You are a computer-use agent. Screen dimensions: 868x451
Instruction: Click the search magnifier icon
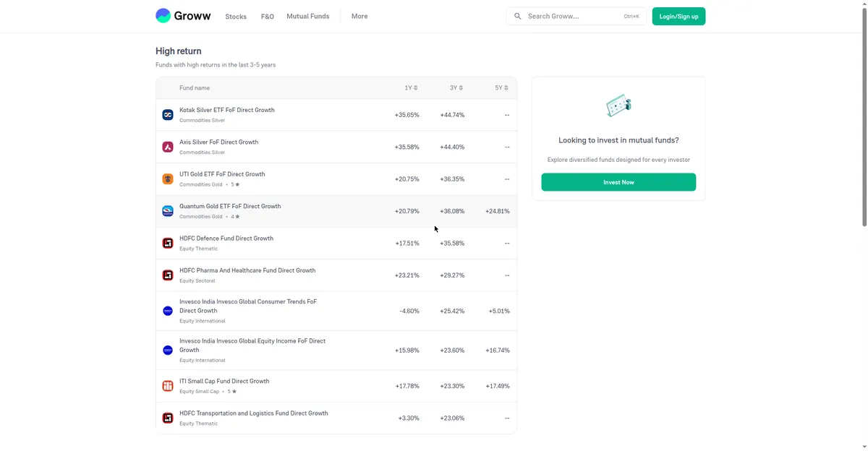(x=518, y=16)
